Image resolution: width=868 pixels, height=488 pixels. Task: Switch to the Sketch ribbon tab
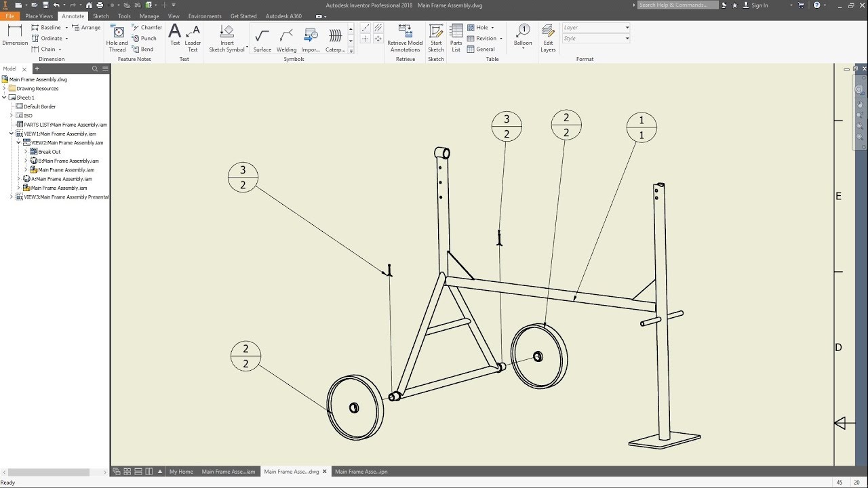100,16
